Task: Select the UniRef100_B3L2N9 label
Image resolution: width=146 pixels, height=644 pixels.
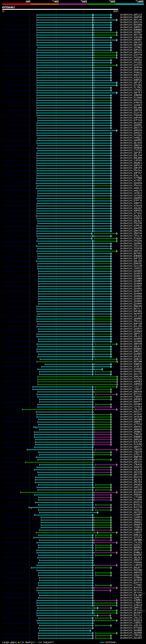Action: click(x=131, y=595)
